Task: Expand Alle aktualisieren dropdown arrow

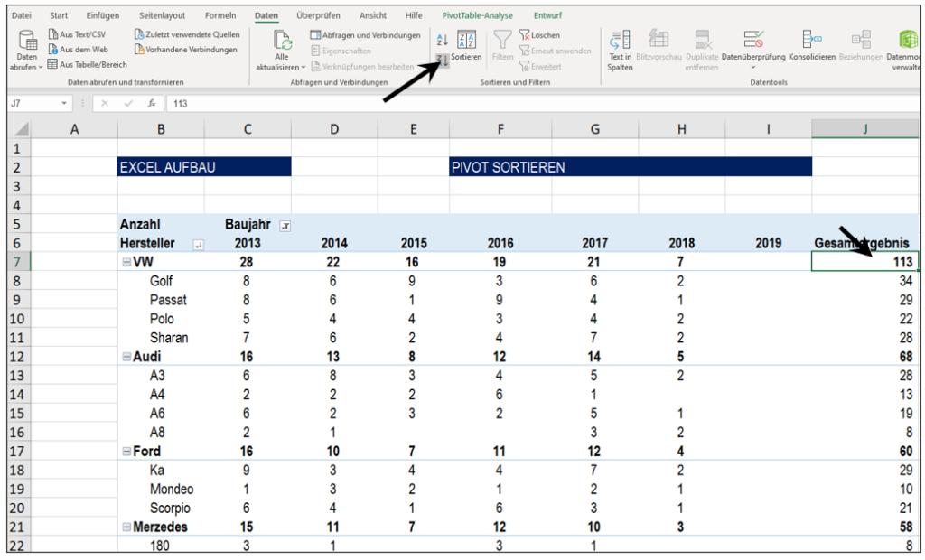Action: click(304, 67)
